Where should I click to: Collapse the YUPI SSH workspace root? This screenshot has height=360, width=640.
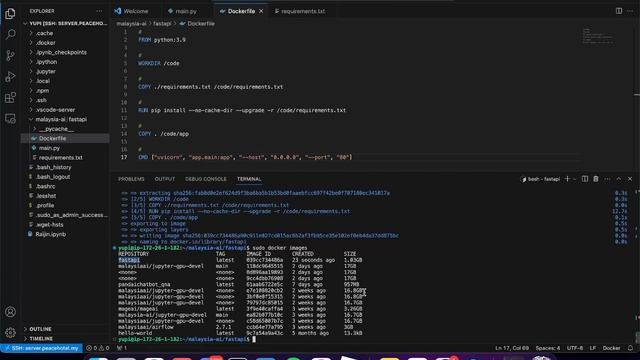[x=65, y=24]
